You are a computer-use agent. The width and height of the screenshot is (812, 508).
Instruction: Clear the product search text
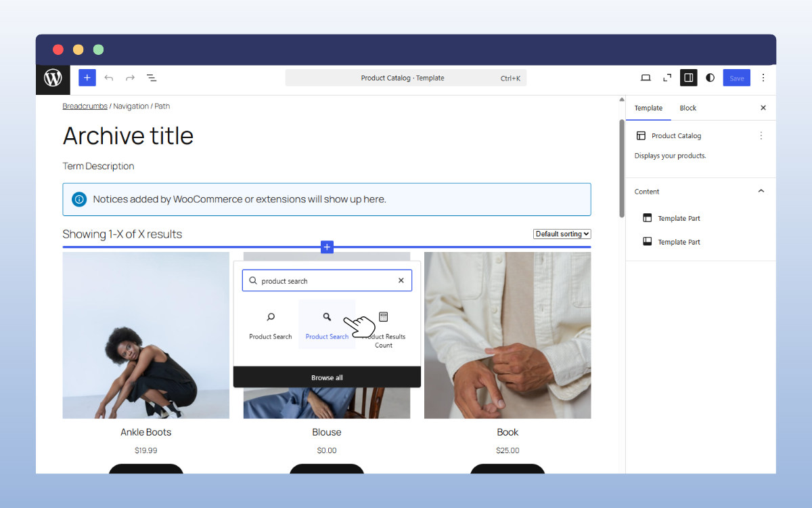(401, 280)
